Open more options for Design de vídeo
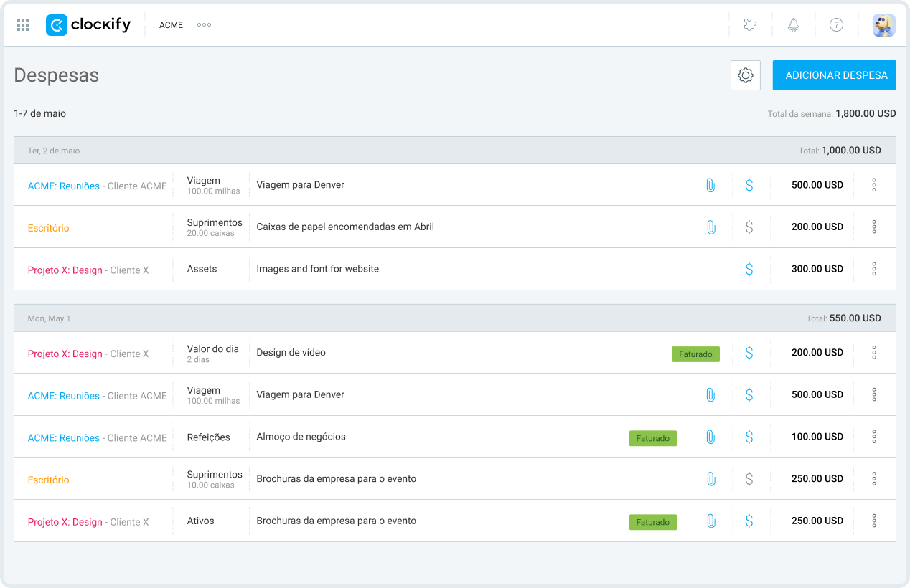The height and width of the screenshot is (588, 910). [x=874, y=353]
